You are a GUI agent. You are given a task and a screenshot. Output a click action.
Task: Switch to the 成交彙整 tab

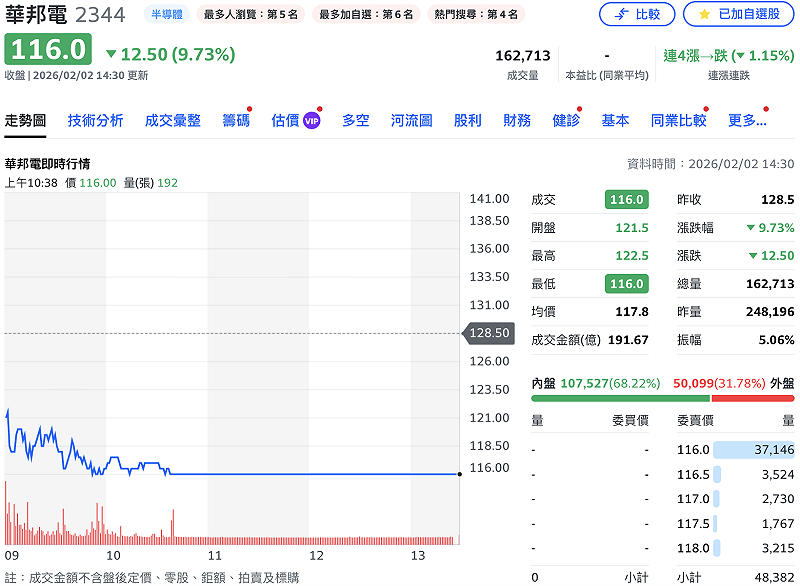[172, 120]
